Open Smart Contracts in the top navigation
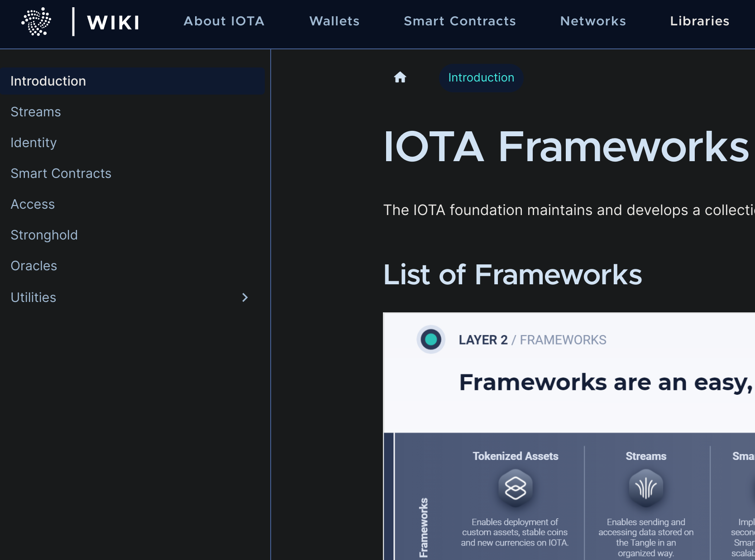 [460, 21]
